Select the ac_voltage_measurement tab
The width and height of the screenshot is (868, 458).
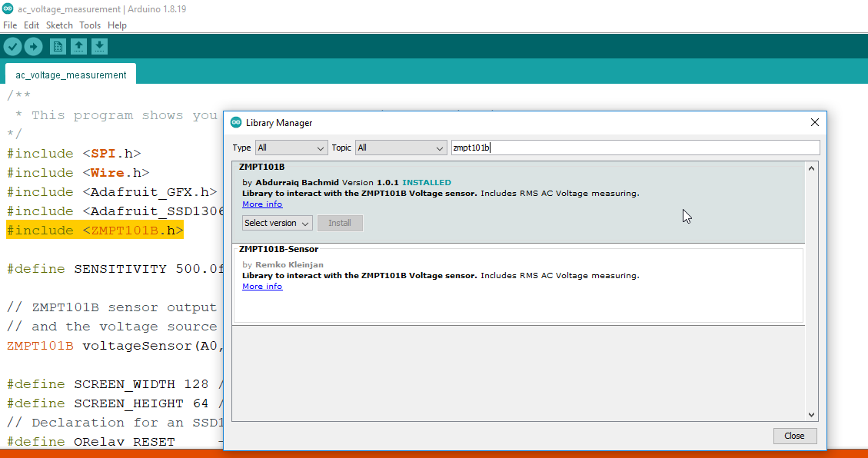pos(71,75)
